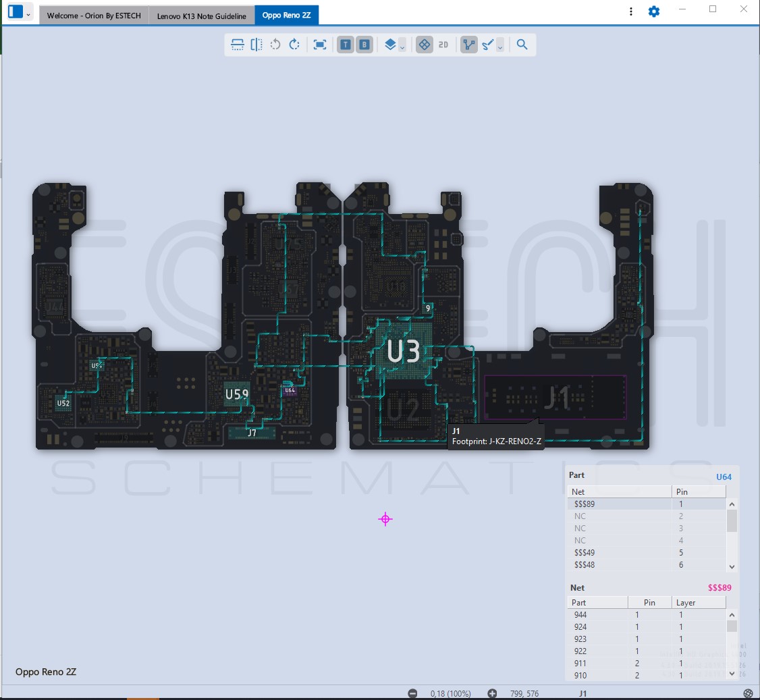The height and width of the screenshot is (700, 760).
Task: Switch to Welcome - Orion By ESTECH tab
Action: click(94, 16)
